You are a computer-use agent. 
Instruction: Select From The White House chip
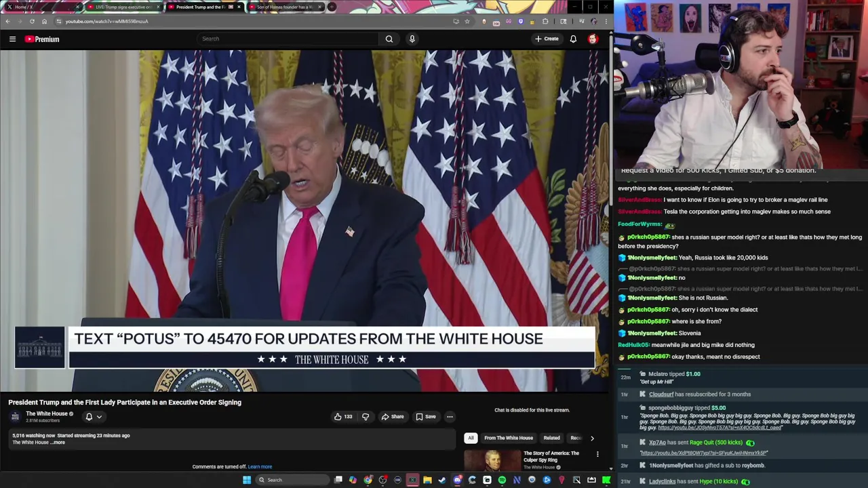coord(509,438)
